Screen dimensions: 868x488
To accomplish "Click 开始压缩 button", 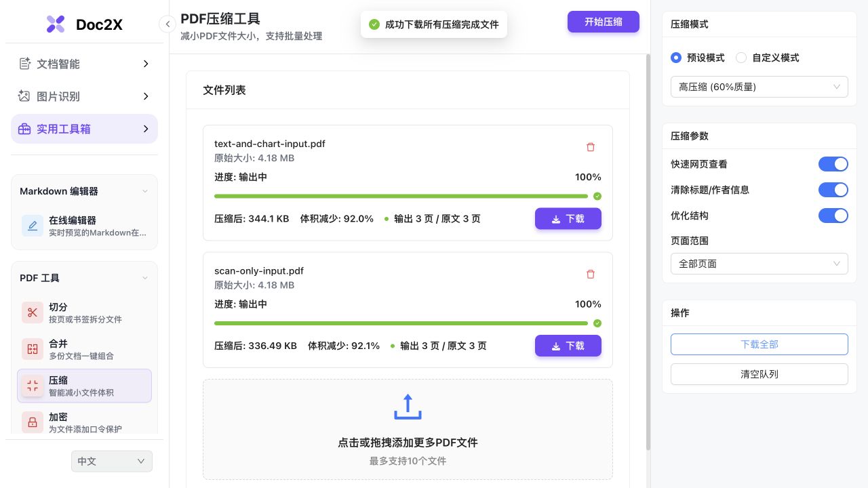I will 604,22.
